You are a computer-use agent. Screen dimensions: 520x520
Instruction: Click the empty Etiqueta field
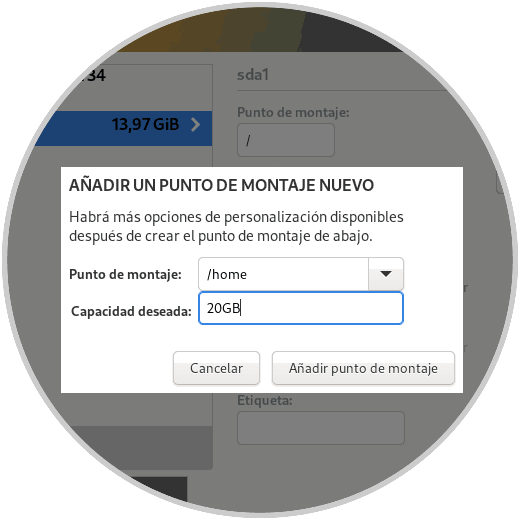321,428
